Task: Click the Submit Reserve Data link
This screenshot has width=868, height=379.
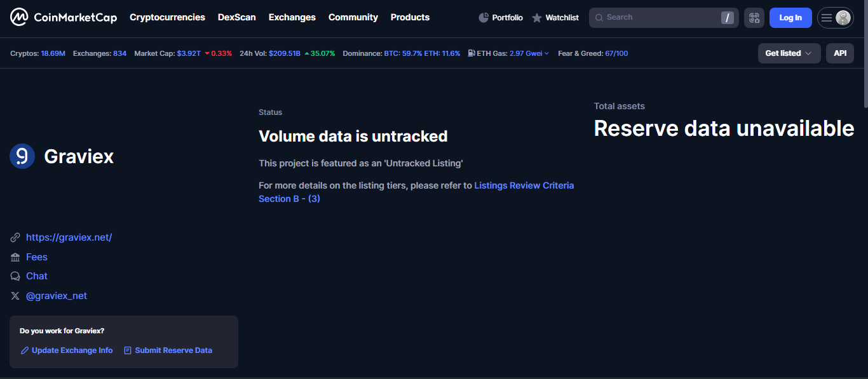Action: (173, 350)
